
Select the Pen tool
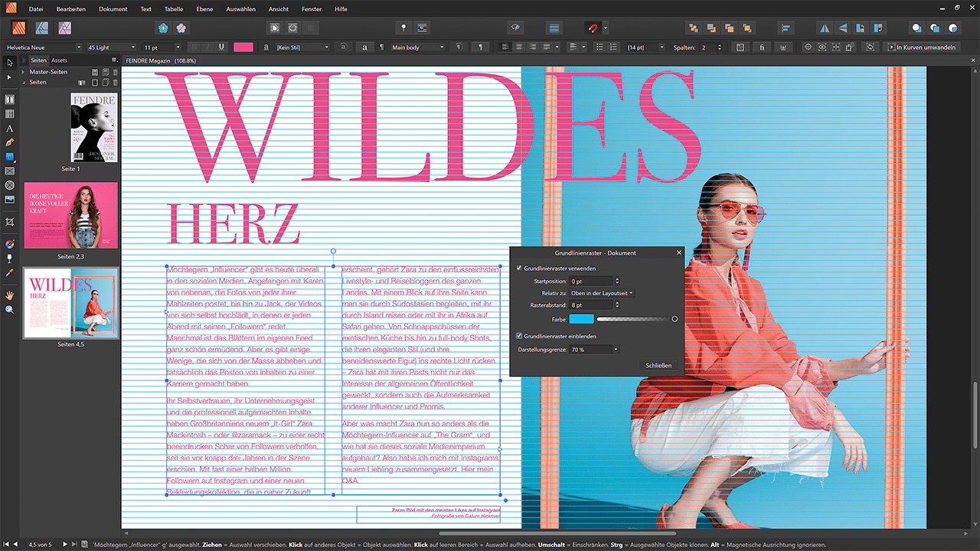pos(9,142)
